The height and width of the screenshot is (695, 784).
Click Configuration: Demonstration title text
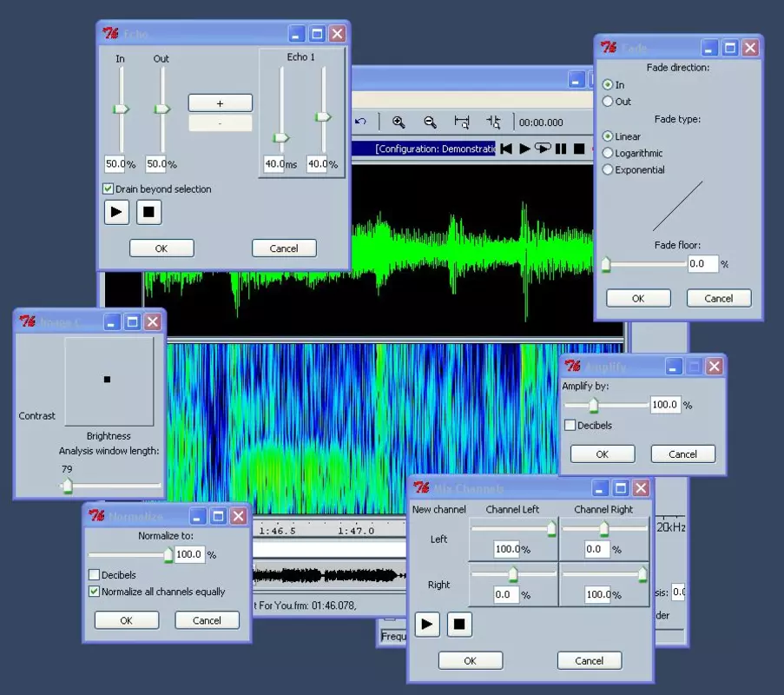[435, 149]
